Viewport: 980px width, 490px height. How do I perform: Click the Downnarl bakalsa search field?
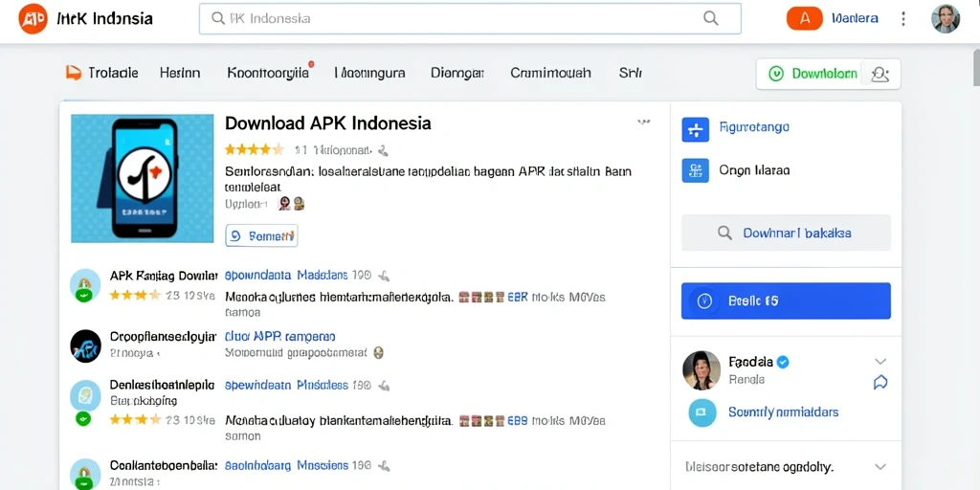click(786, 233)
